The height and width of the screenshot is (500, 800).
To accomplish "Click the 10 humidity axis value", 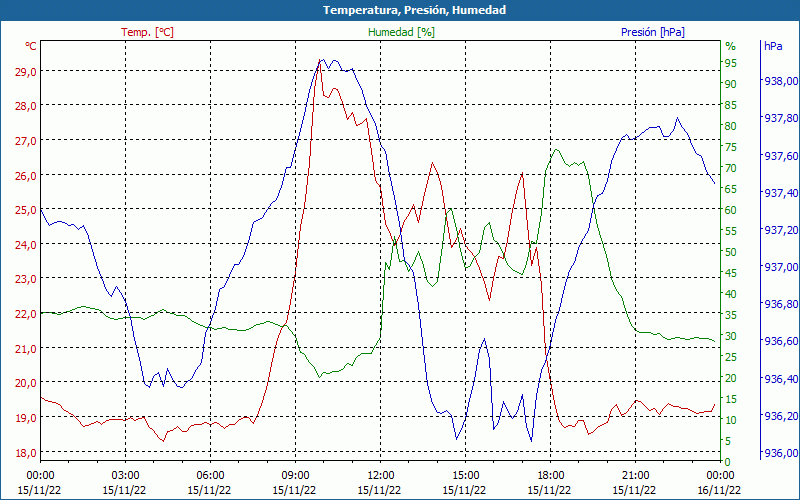I will (x=731, y=420).
